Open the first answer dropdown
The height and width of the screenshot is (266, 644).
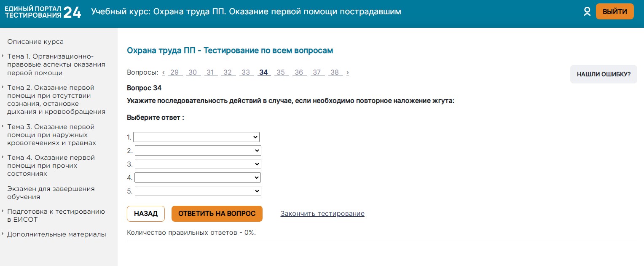pyautogui.click(x=196, y=137)
